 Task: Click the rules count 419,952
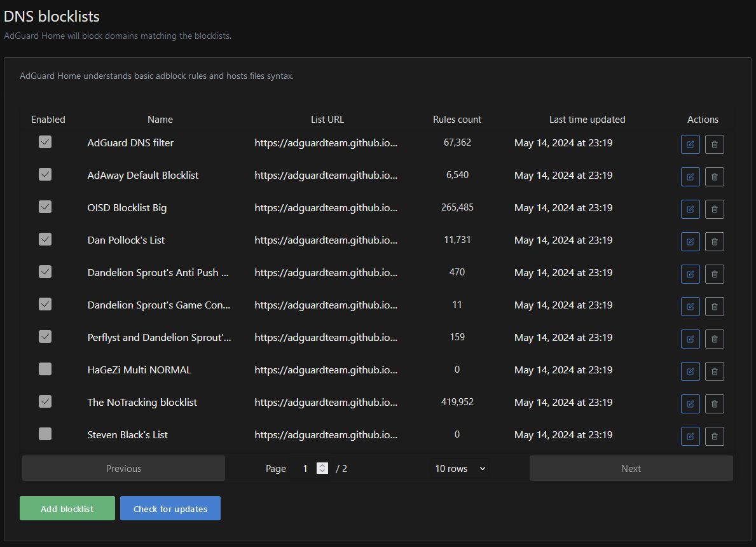tap(457, 402)
